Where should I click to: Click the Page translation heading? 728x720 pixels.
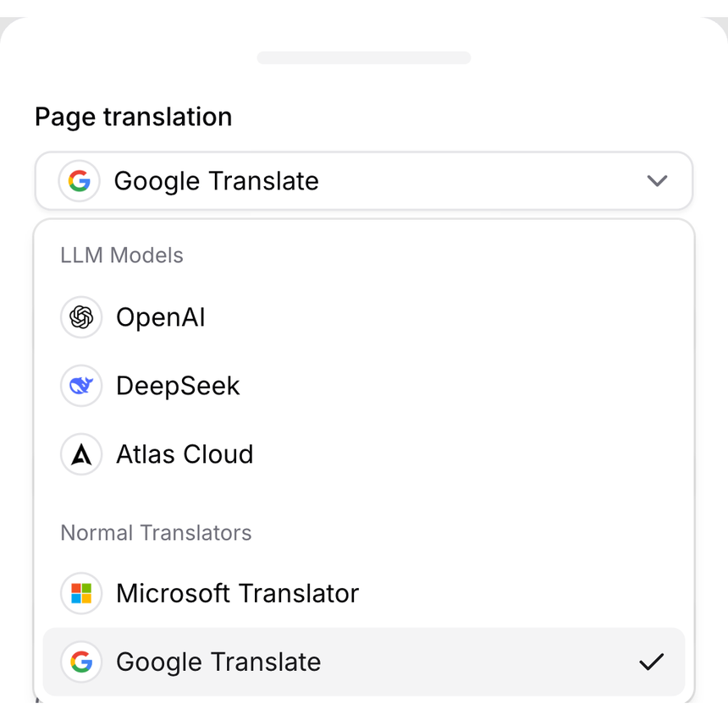133,117
